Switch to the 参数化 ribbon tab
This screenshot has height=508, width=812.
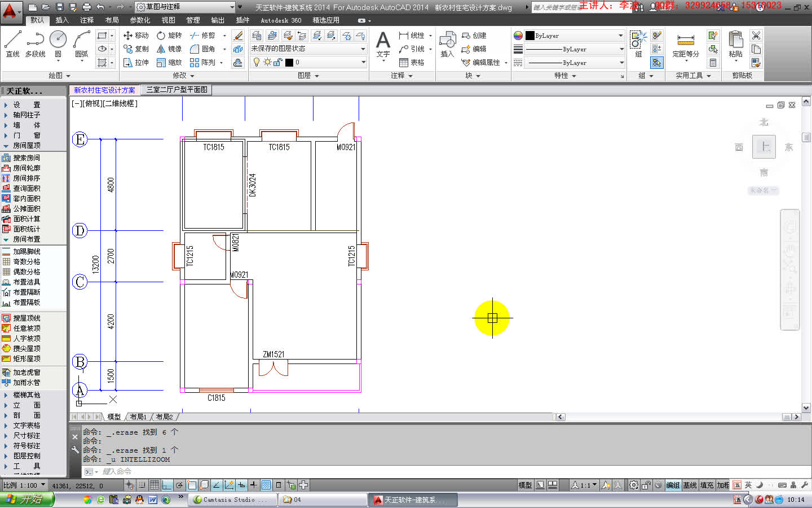pyautogui.click(x=140, y=20)
